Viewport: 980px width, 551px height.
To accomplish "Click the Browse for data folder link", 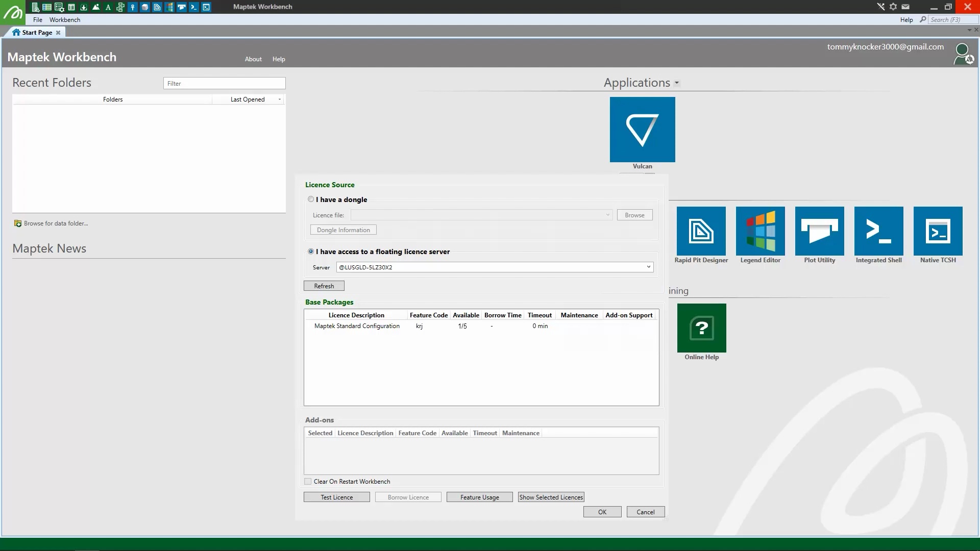I will [x=56, y=223].
